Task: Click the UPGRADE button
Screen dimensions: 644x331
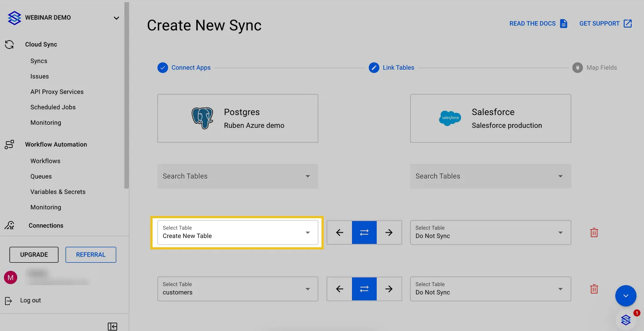Action: point(34,255)
